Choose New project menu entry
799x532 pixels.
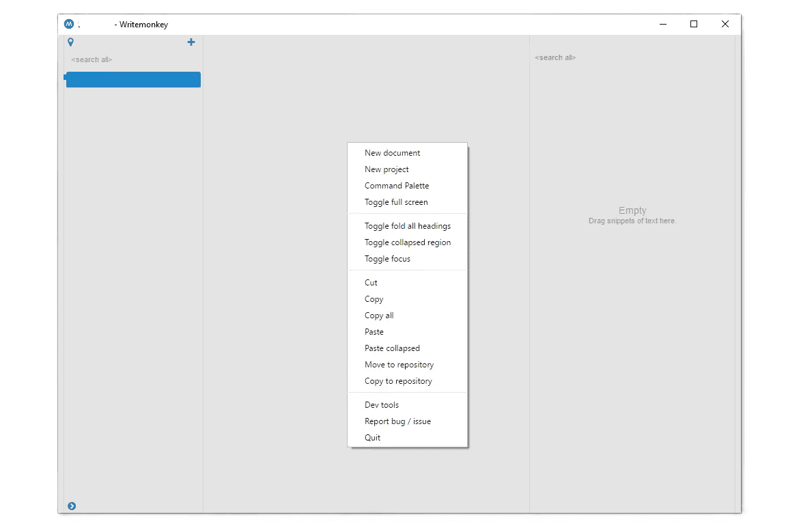(x=407, y=169)
